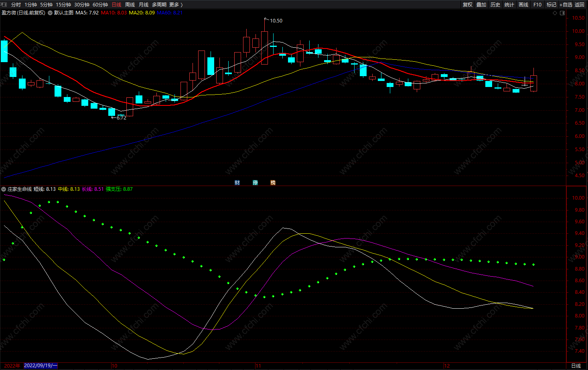Image resolution: width=588 pixels, height=370 pixels.
Task: Open the 默认主图 indicator dropdown
Action: point(50,13)
